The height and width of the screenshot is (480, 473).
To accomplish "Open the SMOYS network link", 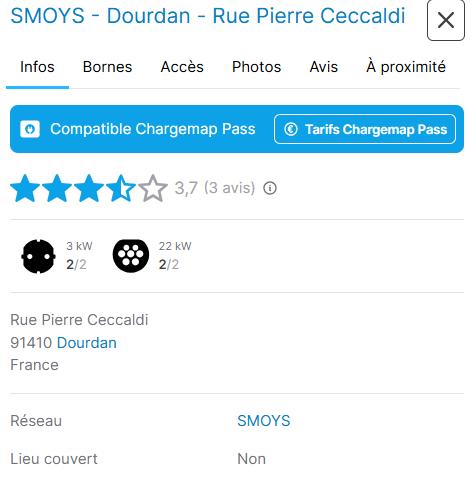I will point(264,421).
